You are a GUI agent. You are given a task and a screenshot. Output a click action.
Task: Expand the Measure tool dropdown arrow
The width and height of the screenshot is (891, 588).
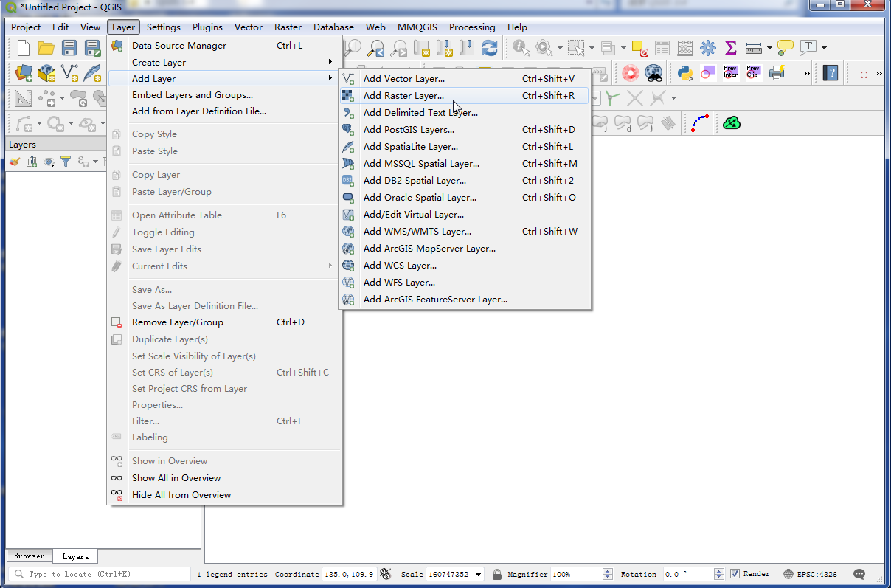click(x=769, y=48)
